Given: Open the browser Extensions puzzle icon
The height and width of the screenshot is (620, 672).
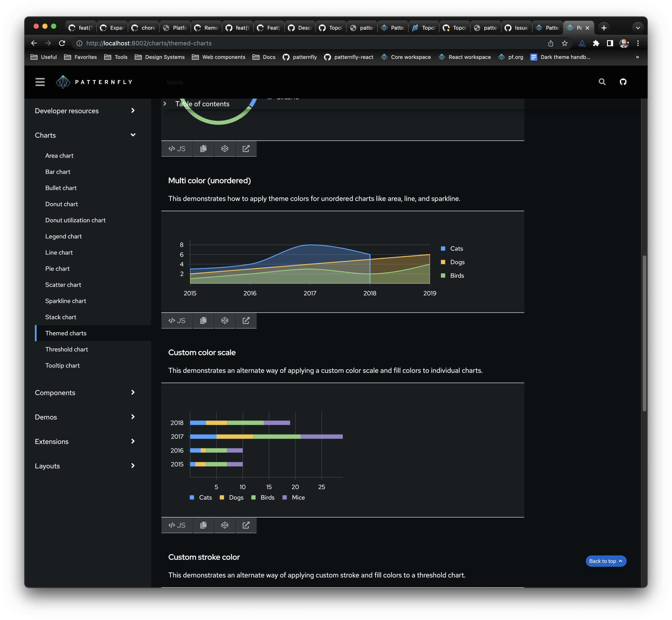Looking at the screenshot, I should point(596,43).
